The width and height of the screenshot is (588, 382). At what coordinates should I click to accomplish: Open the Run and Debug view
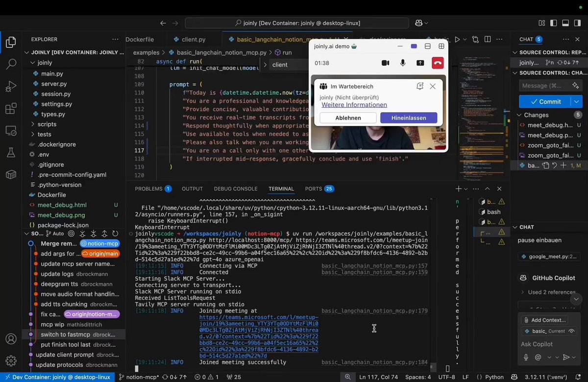pyautogui.click(x=11, y=87)
